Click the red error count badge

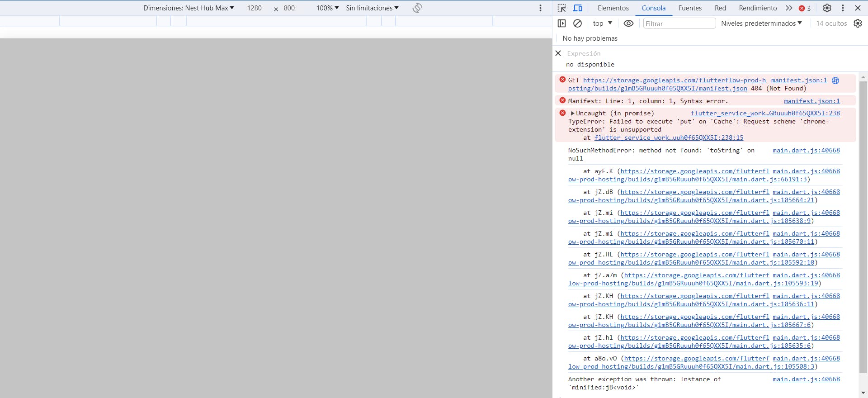pyautogui.click(x=805, y=8)
